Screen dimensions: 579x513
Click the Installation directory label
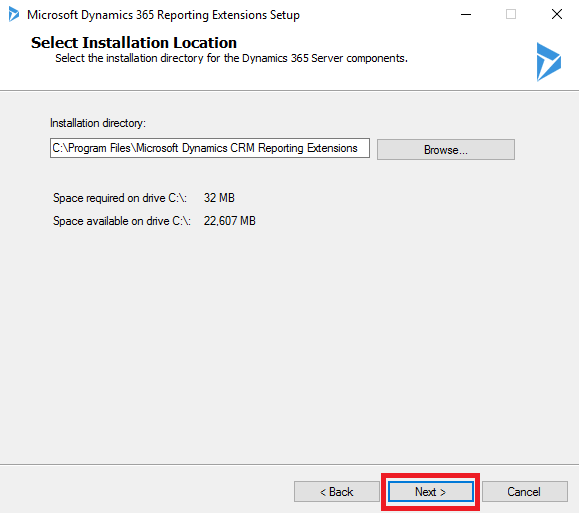coord(98,123)
